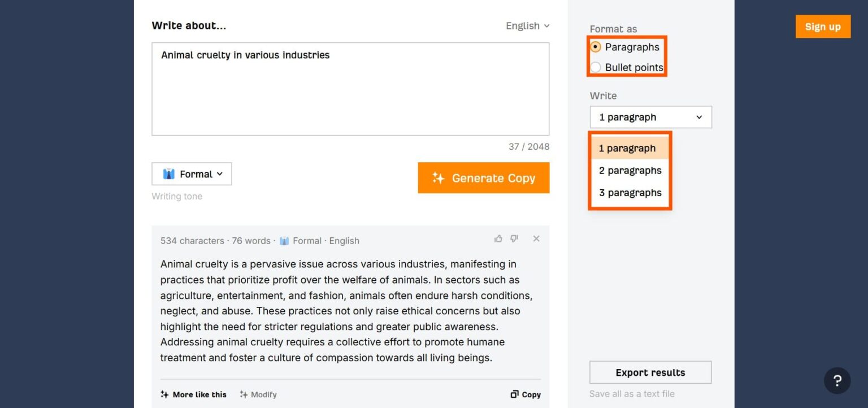Click the sparkle icon in Generate Copy
Viewport: 868px width, 408px height.
tap(438, 178)
